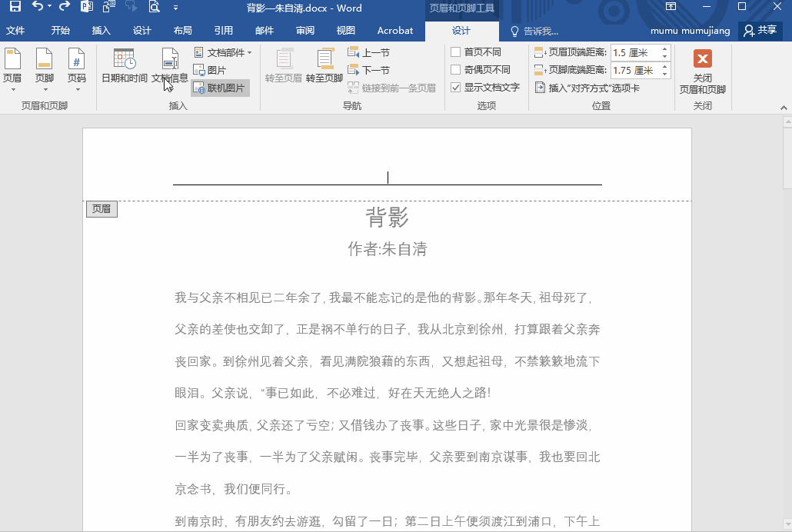Click the vertical scrollbar up arrow
This screenshot has width=792, height=532.
(787, 121)
